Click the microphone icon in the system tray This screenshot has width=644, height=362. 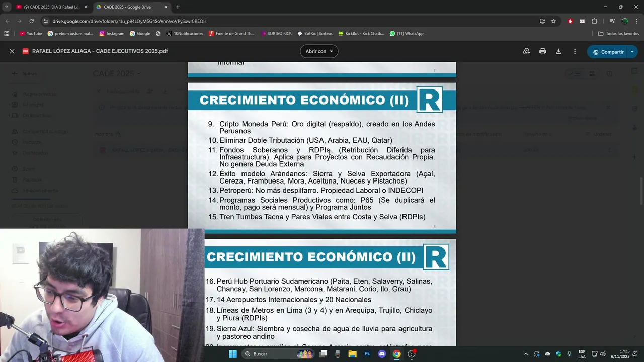(569, 354)
